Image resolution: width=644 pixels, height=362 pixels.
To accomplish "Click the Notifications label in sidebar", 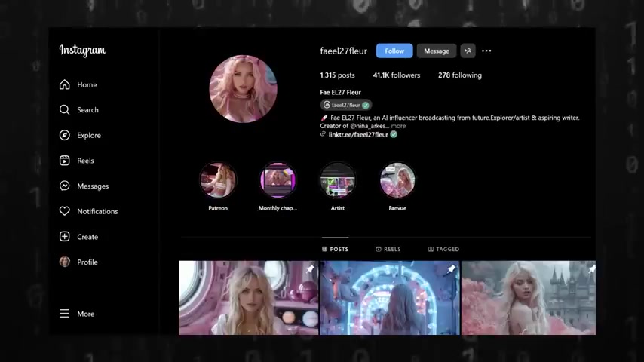I will 97,212.
